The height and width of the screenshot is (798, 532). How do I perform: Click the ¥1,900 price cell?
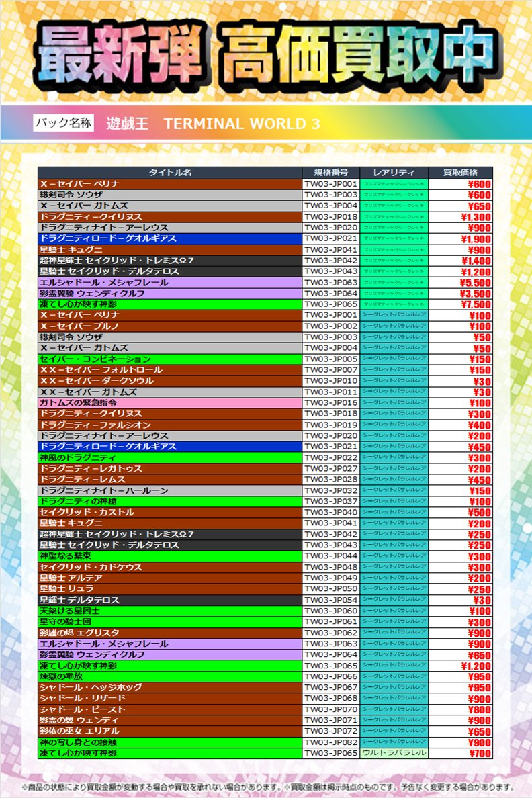460,238
